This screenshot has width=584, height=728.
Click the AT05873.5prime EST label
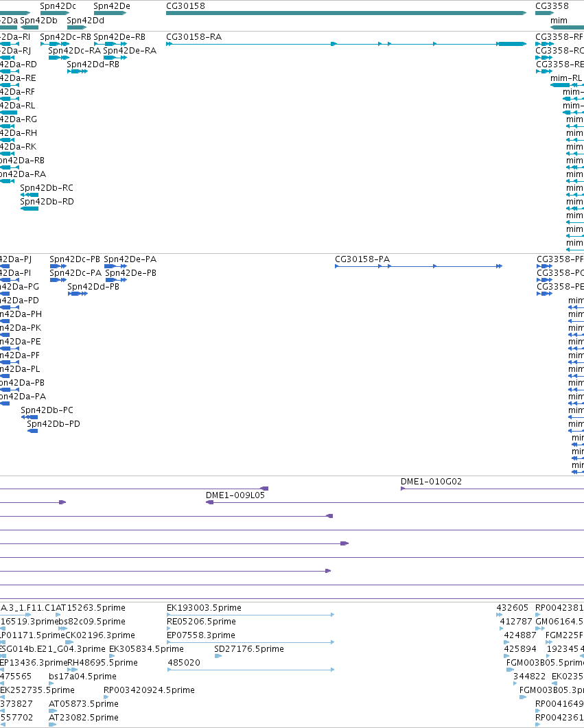pos(84,704)
